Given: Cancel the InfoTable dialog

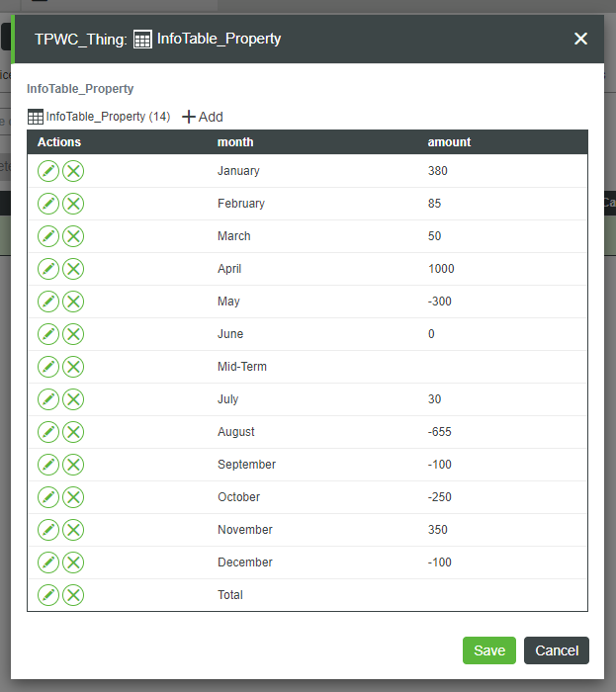Looking at the screenshot, I should [x=556, y=650].
